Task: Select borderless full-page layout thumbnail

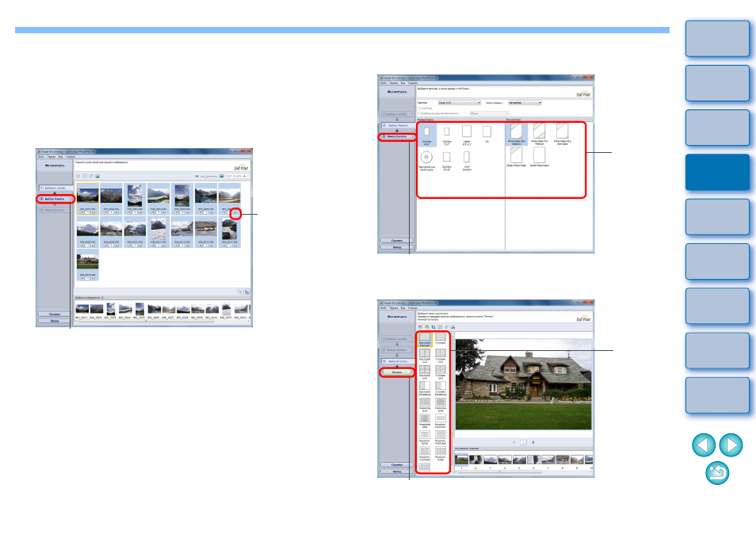Action: click(x=425, y=339)
